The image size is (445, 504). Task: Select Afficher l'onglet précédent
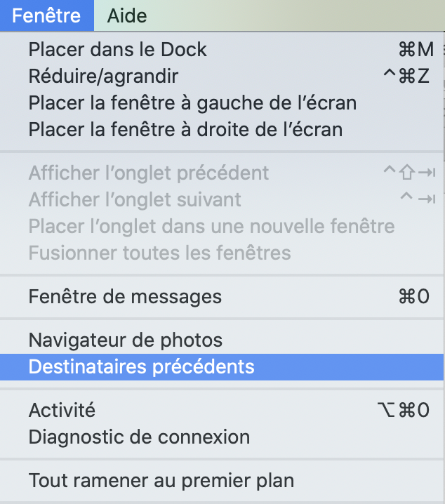pos(149,173)
